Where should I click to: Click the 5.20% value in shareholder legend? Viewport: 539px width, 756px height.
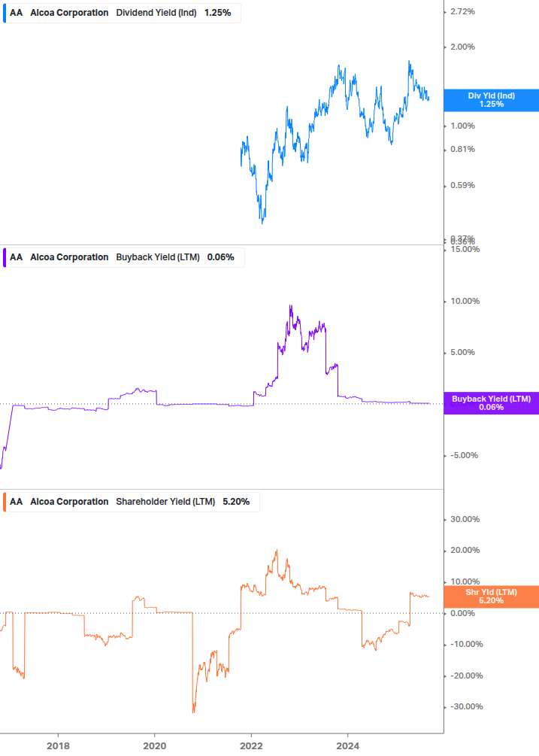tap(236, 502)
